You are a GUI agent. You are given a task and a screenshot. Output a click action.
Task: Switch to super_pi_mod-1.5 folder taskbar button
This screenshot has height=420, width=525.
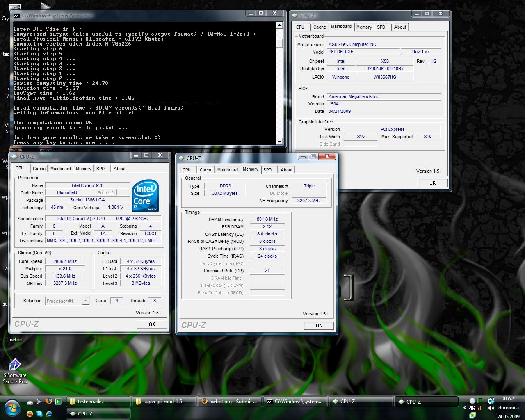click(x=164, y=402)
